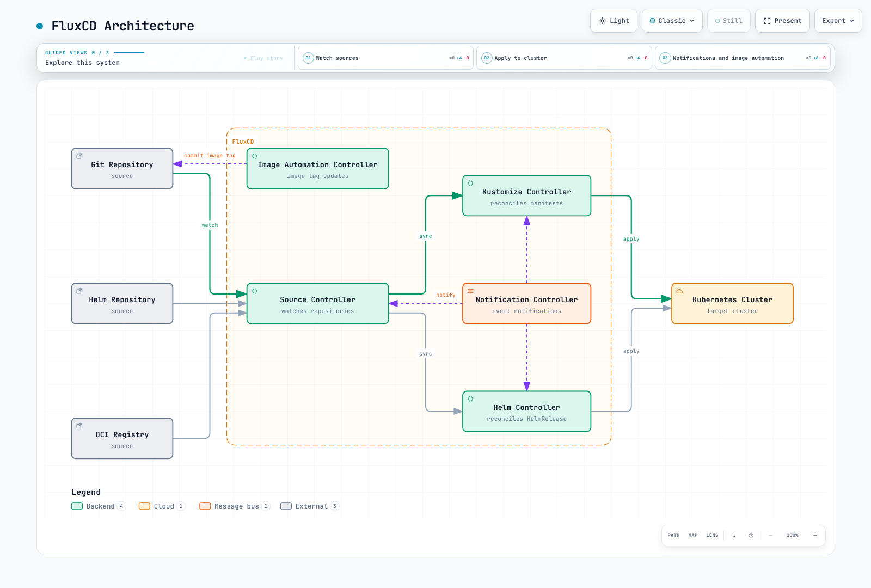Open guided view 02 Apply to cluster
This screenshot has height=588, width=871.
click(x=564, y=58)
